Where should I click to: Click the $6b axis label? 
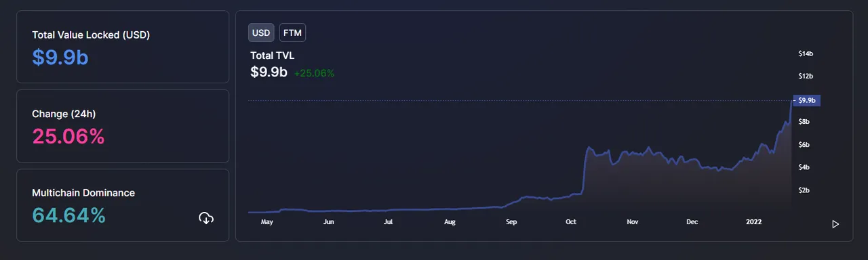pos(804,144)
